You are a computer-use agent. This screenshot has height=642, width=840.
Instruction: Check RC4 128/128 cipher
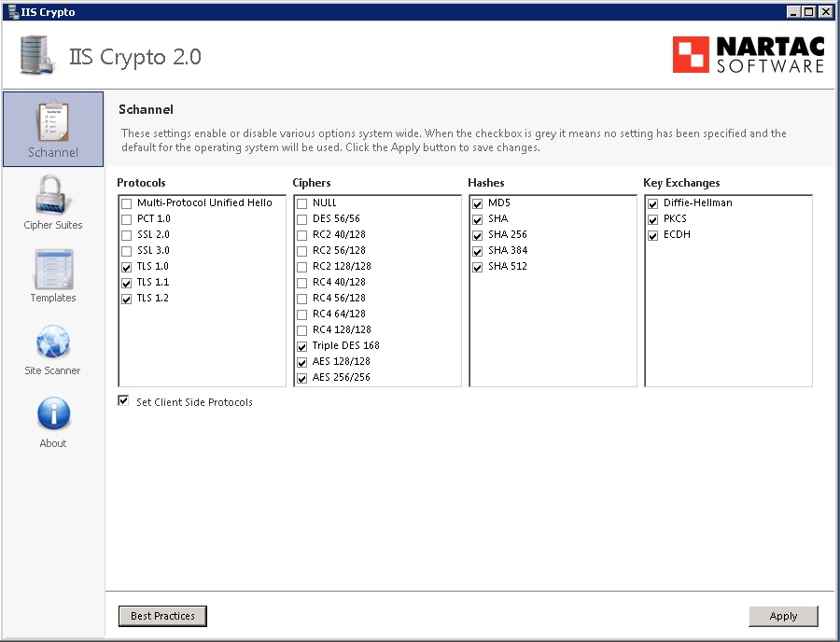pyautogui.click(x=302, y=330)
